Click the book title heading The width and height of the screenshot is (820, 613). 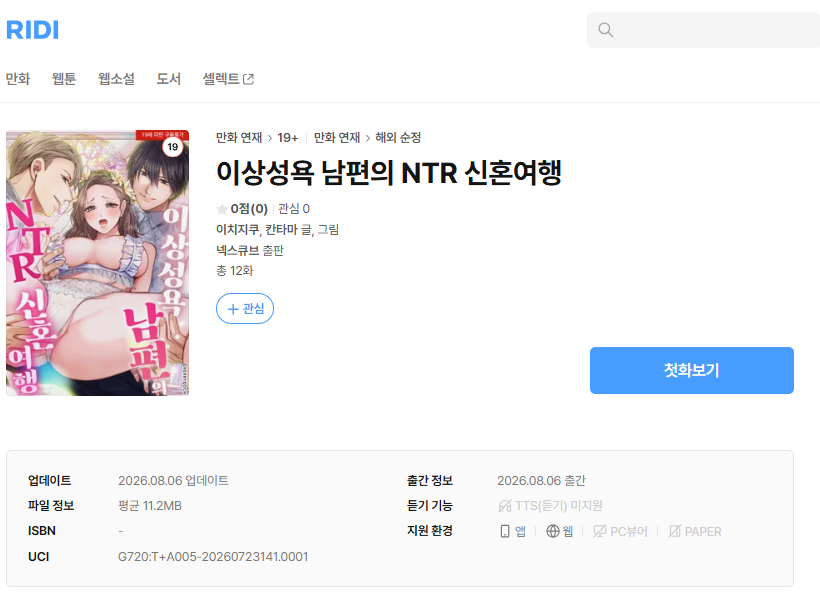(389, 173)
